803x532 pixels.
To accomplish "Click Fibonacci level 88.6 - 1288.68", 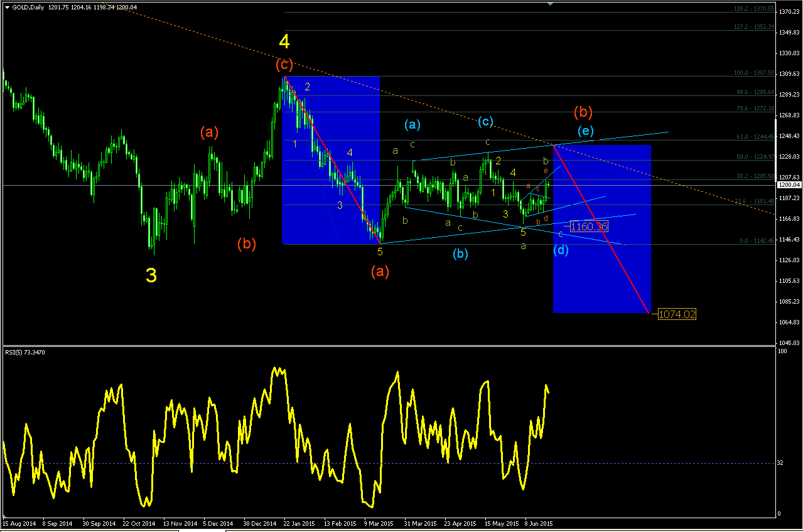I will point(755,92).
